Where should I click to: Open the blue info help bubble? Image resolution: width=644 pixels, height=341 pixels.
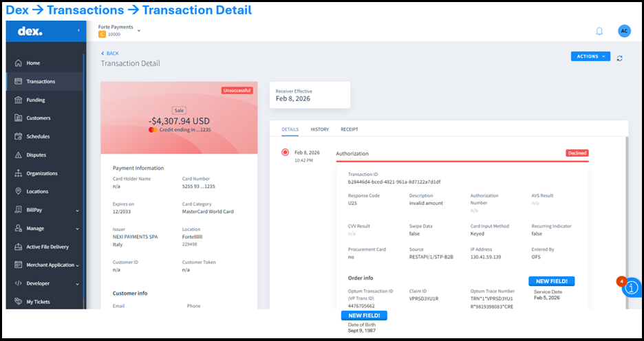pyautogui.click(x=632, y=288)
